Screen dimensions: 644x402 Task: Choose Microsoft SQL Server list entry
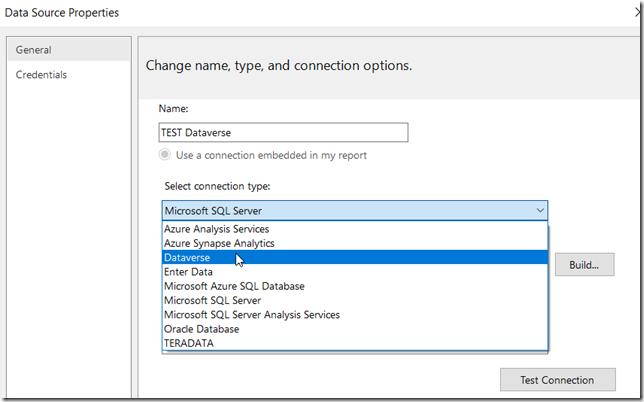[x=355, y=300]
